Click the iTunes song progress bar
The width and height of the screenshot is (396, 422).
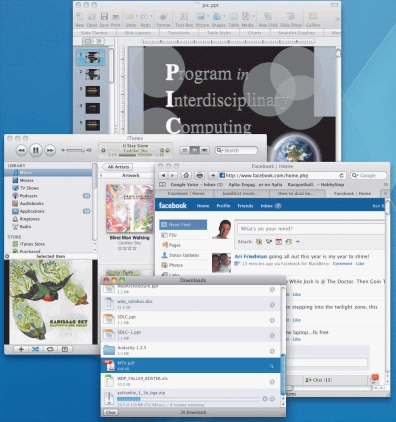pos(136,155)
